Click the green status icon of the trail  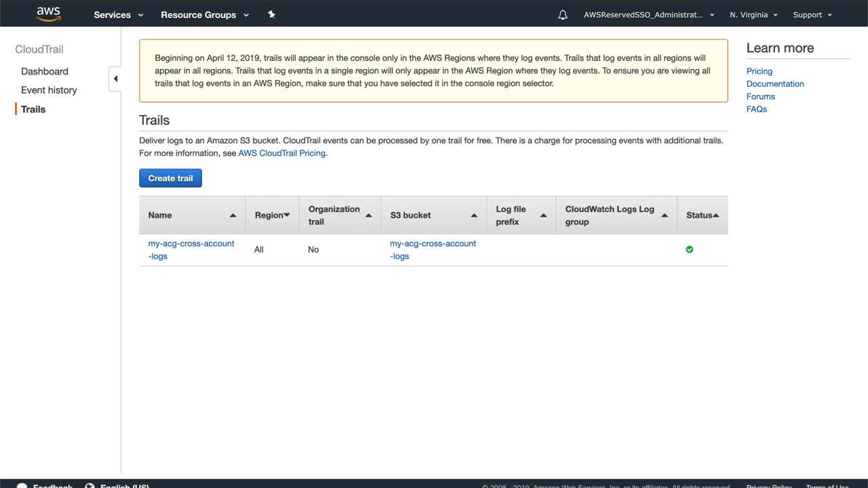690,249
